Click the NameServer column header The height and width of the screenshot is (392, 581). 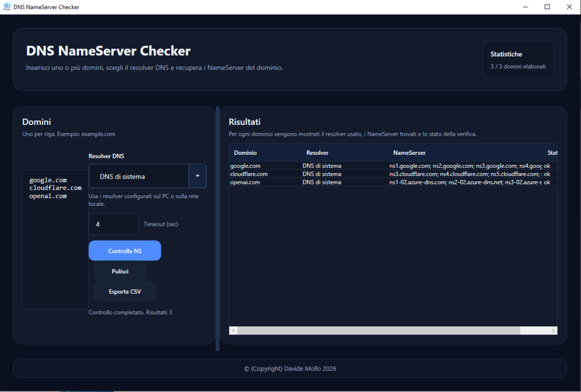(x=409, y=153)
